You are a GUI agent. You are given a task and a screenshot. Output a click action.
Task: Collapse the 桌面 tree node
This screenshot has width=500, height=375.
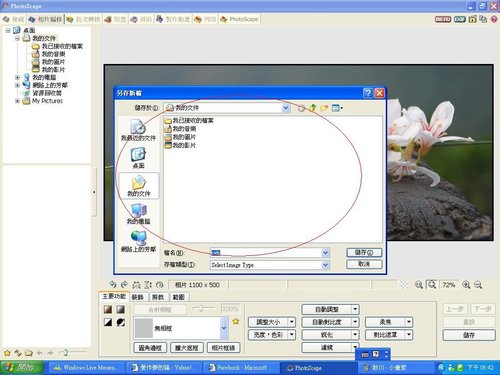click(8, 30)
